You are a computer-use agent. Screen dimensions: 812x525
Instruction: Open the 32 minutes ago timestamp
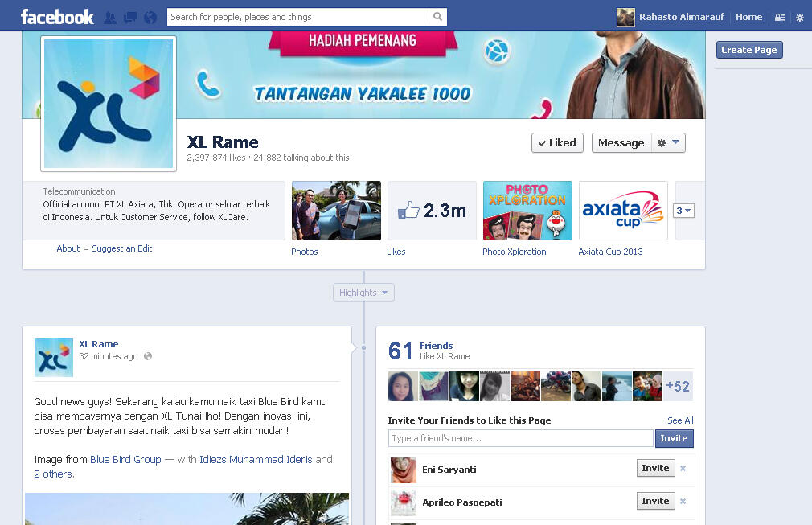[109, 356]
